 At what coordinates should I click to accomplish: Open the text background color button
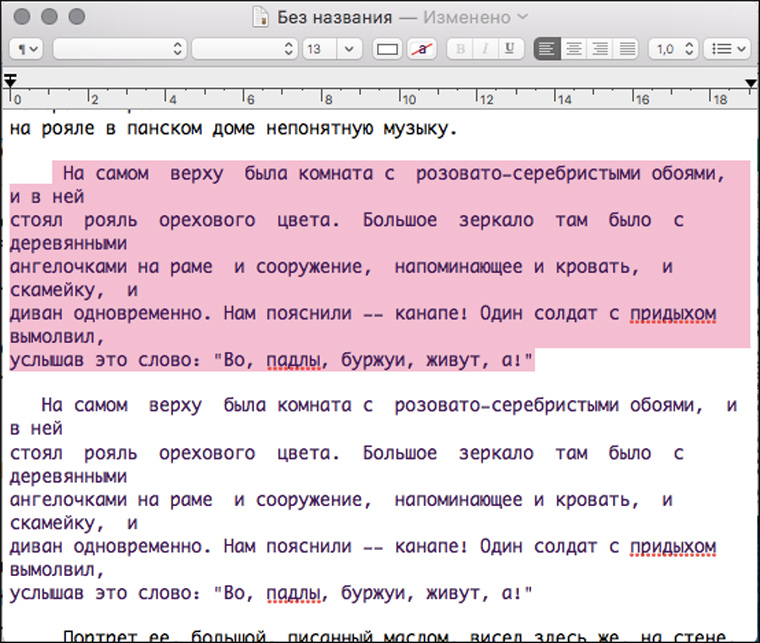pos(422,49)
